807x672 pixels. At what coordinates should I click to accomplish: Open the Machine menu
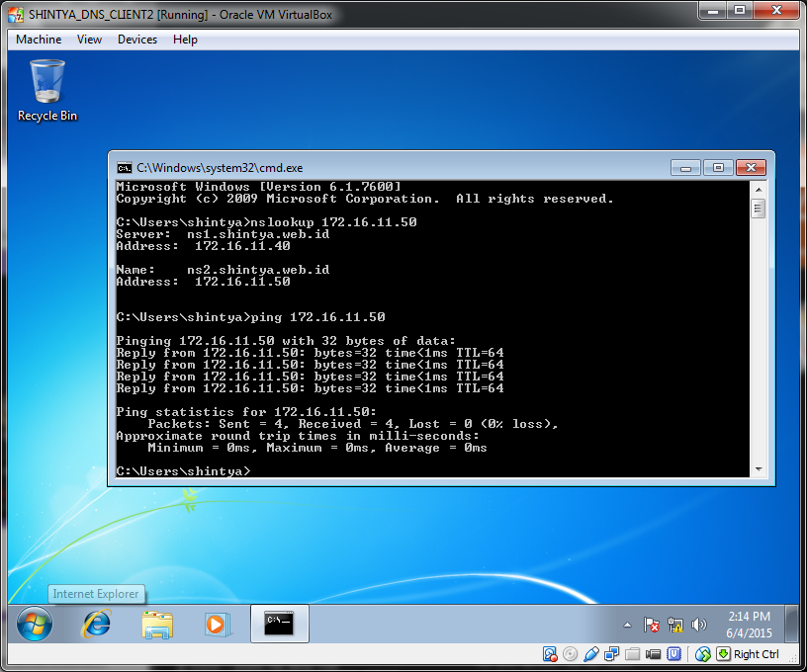(39, 40)
